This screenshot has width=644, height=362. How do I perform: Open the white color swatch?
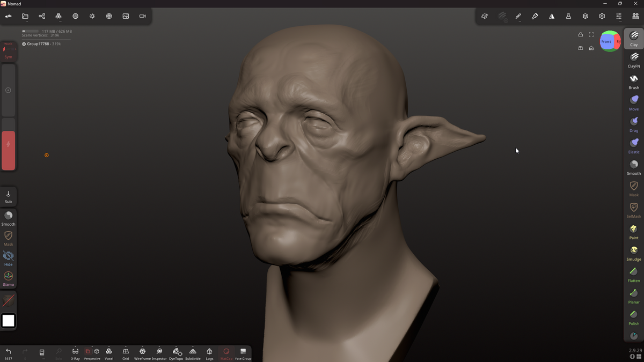pos(9,321)
